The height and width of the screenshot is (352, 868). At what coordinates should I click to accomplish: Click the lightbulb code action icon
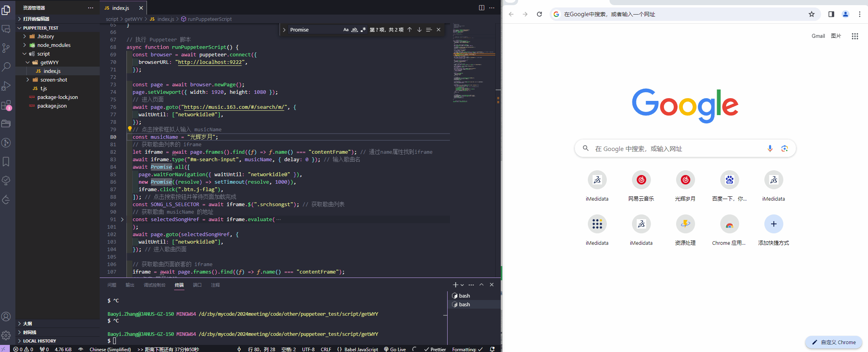pos(130,129)
